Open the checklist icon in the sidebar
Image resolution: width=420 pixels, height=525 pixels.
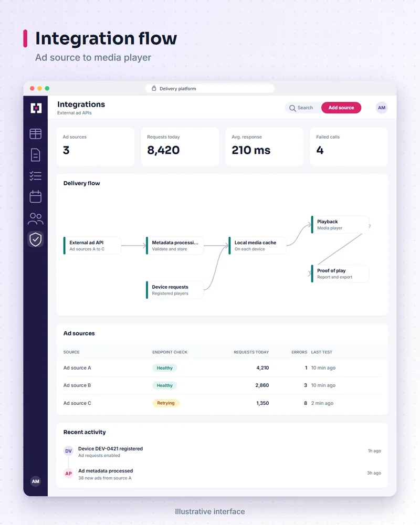point(36,176)
